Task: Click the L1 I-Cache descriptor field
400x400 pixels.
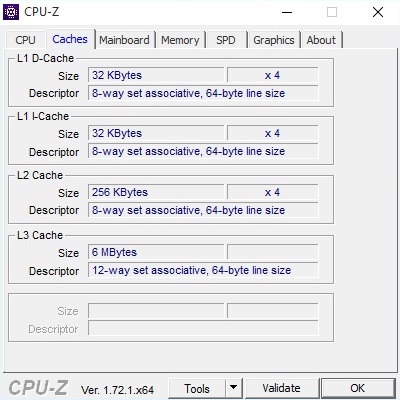Action: point(203,151)
